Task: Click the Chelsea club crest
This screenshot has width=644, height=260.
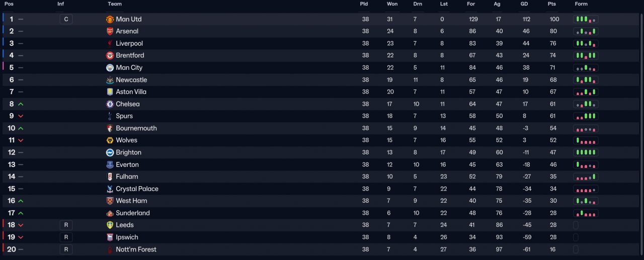Action: coord(110,104)
